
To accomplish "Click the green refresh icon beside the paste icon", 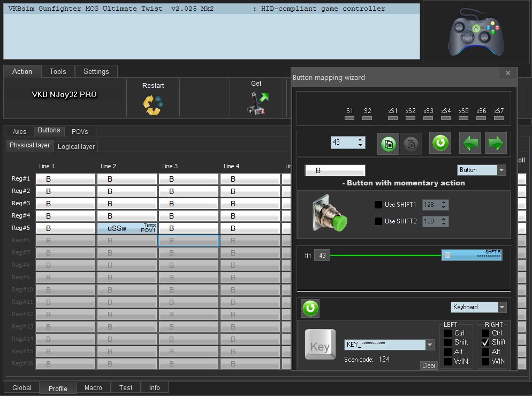I will coord(440,143).
